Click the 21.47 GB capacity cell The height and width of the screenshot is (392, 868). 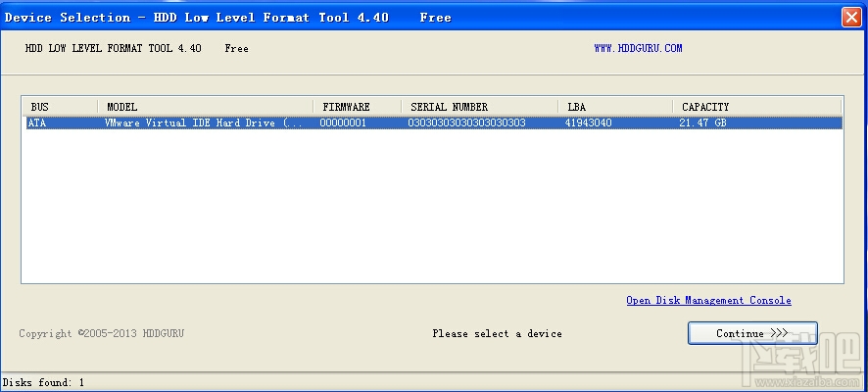[702, 122]
